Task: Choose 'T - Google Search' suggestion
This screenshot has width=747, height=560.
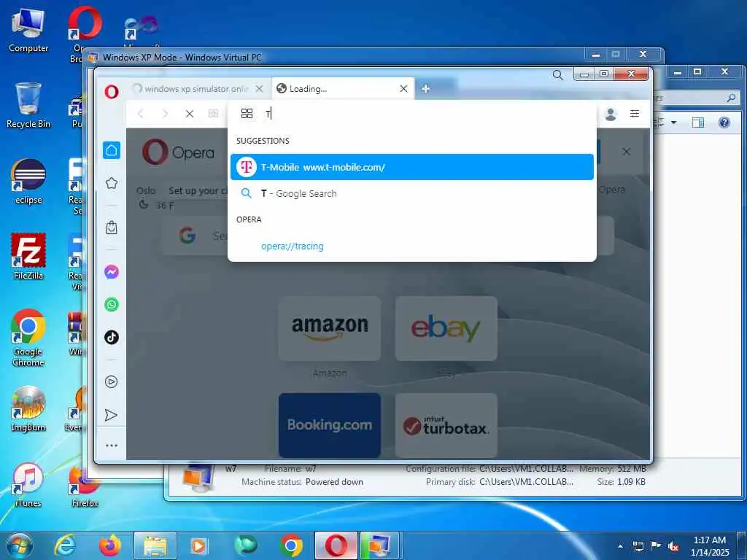Action: 412,193
